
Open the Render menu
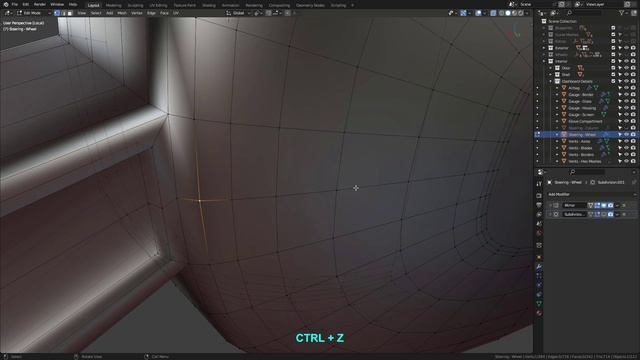pyautogui.click(x=40, y=4)
